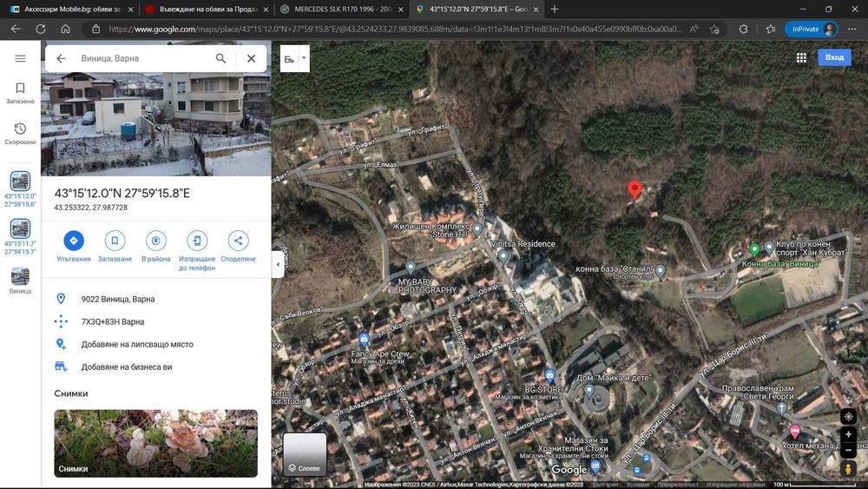Click the Street View pegman icon
This screenshot has width=868, height=489.
click(848, 468)
